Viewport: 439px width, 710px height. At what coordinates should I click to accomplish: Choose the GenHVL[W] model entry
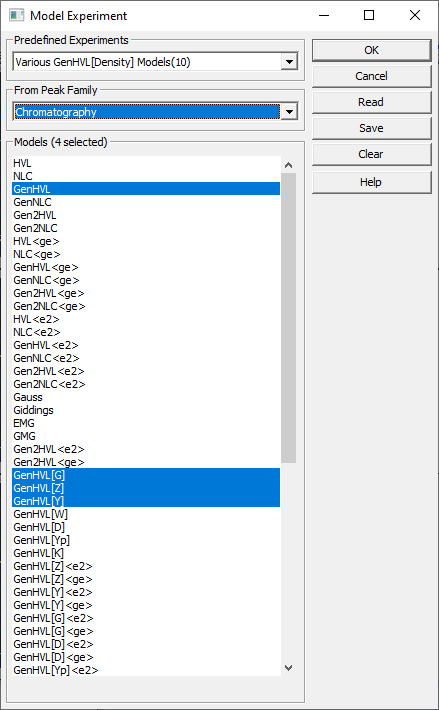coord(146,514)
